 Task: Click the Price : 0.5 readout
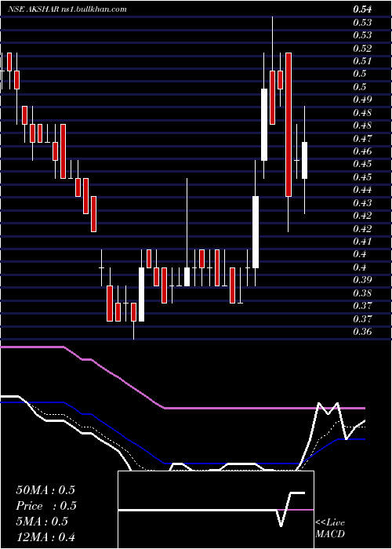tap(46, 506)
